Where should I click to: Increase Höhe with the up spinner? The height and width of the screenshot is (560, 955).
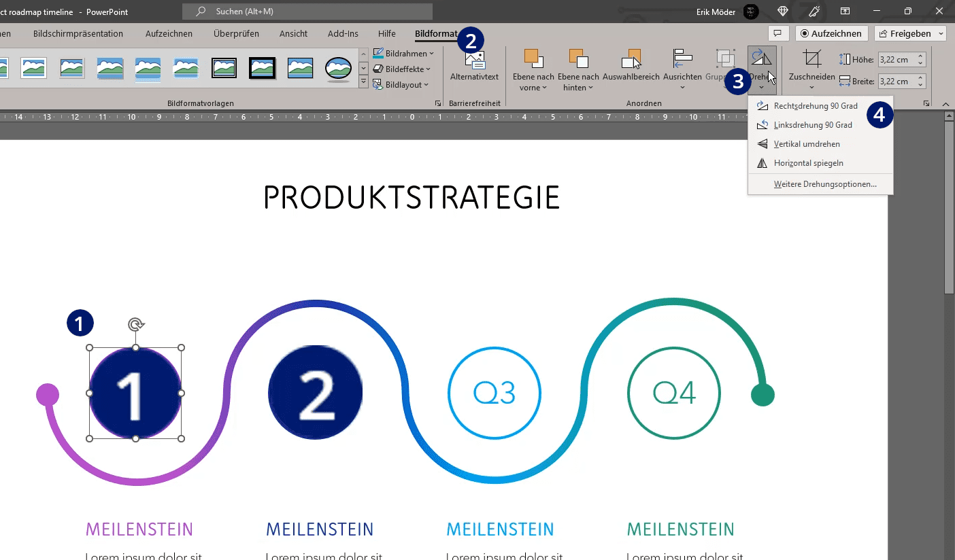[x=921, y=56]
